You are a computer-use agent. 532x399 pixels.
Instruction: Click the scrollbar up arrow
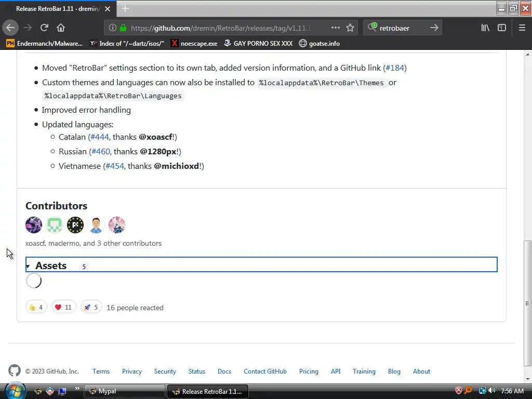(x=527, y=54)
